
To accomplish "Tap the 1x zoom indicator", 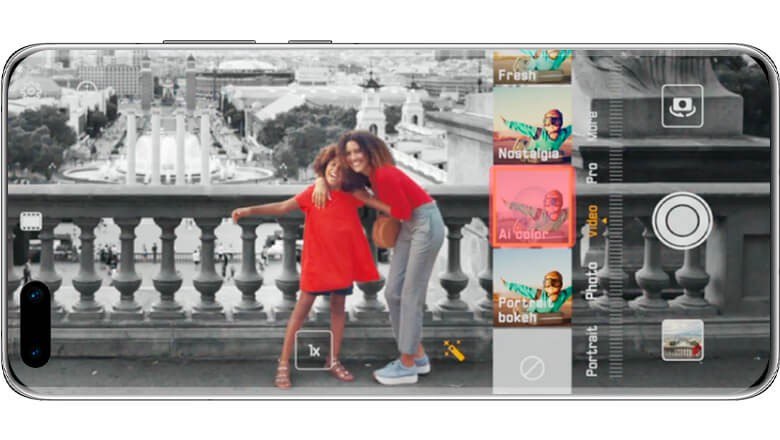I will [313, 351].
